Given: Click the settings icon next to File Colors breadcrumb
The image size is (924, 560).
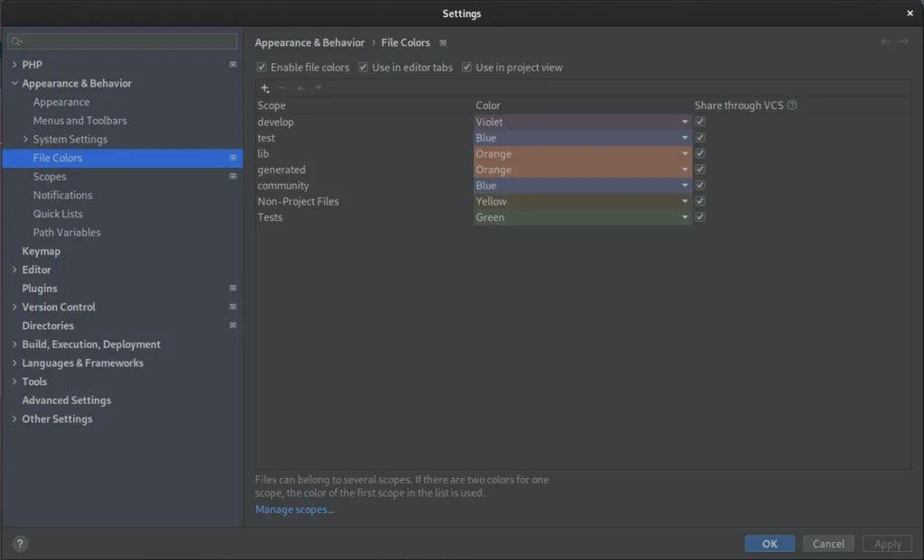Looking at the screenshot, I should click(442, 42).
